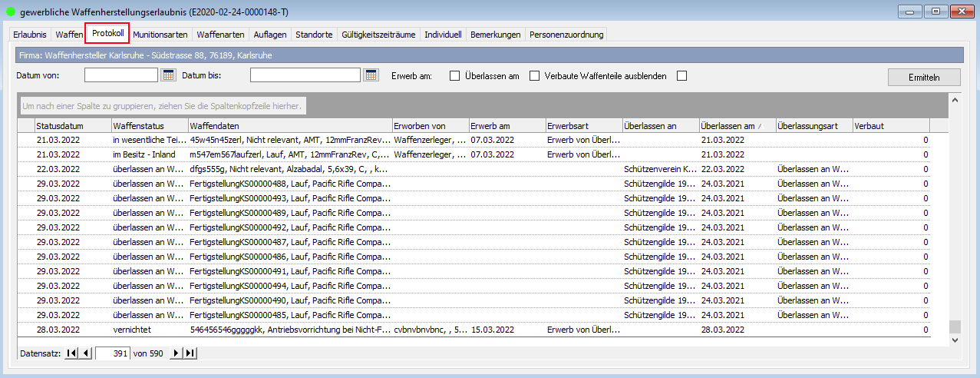The height and width of the screenshot is (378, 980).
Task: Enable the 'Verbaute Waffenteile ausblenden' checkbox
Action: click(681, 76)
